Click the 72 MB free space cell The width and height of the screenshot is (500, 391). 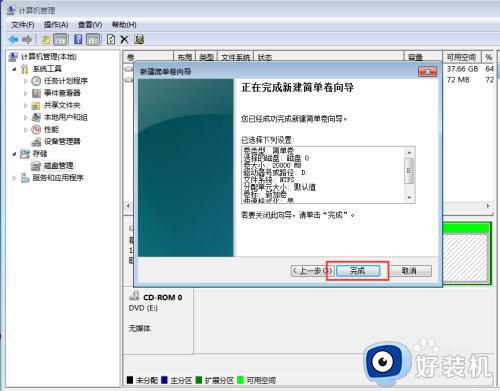[458, 80]
